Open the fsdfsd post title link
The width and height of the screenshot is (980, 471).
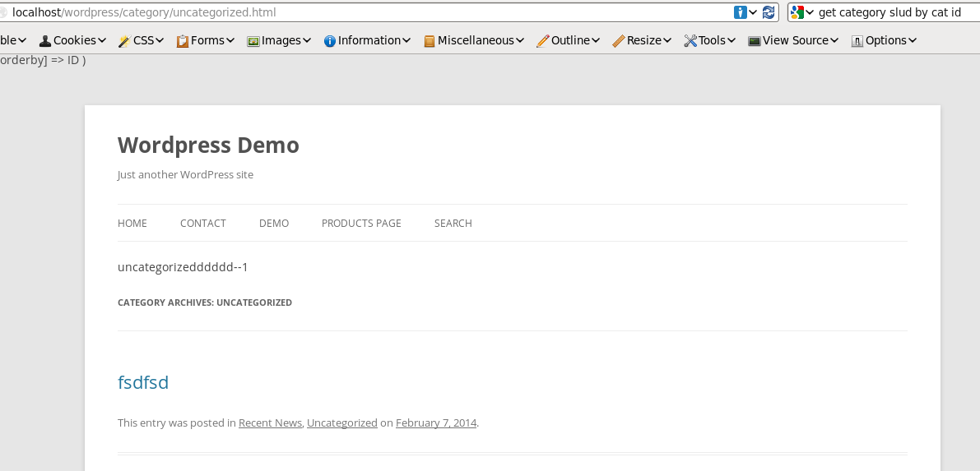(x=143, y=382)
